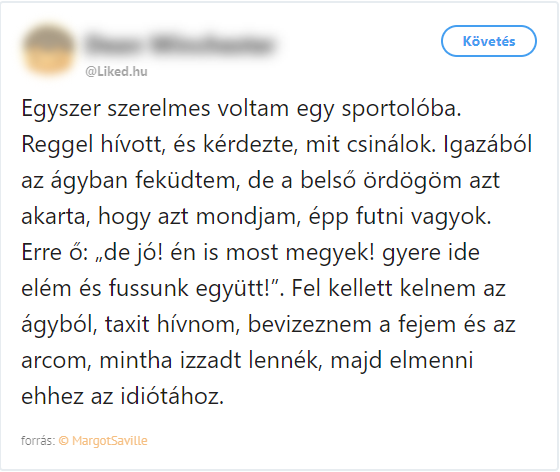
Task: Click the word 'idiótához' ending the tweet
Action: pos(172,396)
